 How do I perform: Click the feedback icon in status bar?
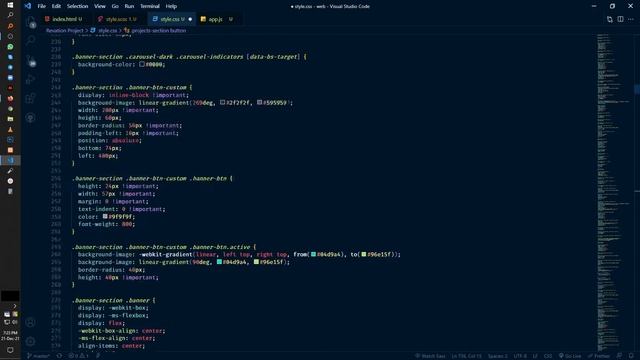[620, 356]
